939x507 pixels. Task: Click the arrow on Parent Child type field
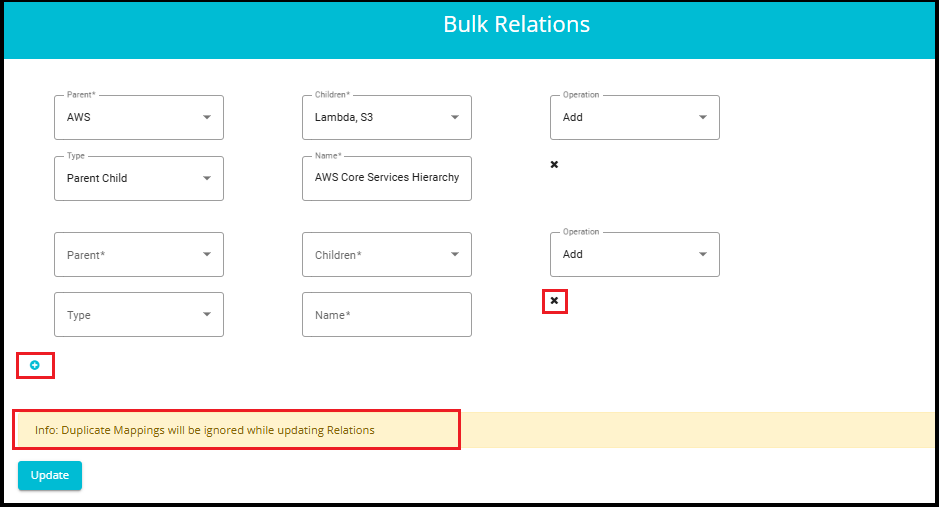(207, 178)
